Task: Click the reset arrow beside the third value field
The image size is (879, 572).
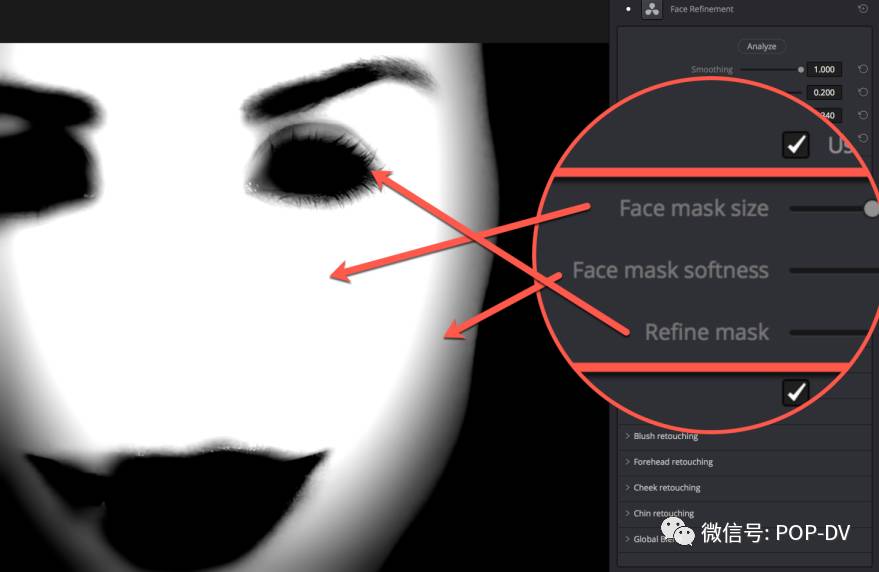Action: tap(862, 115)
